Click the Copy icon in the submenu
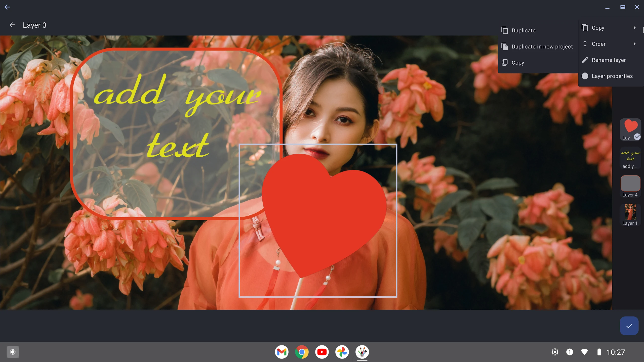The image size is (644, 362). [504, 63]
